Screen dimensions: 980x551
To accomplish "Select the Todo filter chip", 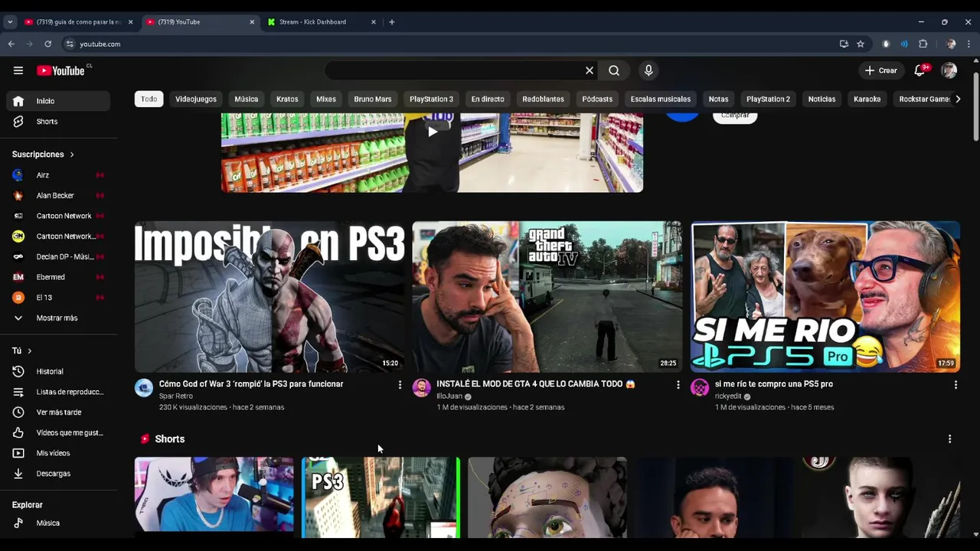I will click(x=149, y=99).
